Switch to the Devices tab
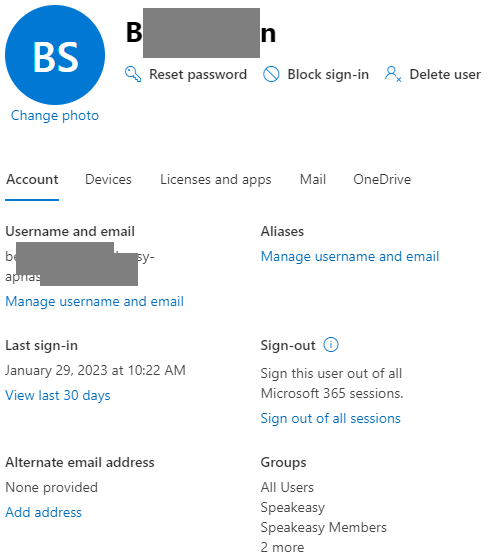This screenshot has width=493, height=559. 108,179
